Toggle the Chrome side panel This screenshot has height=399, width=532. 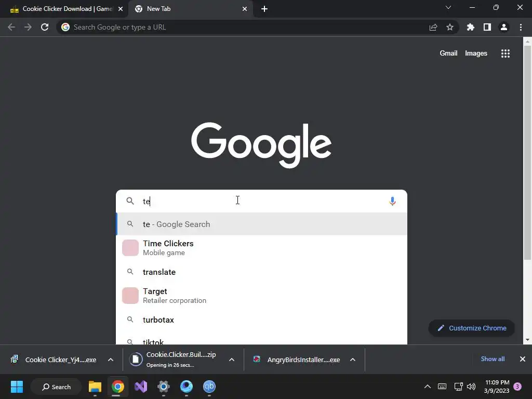(487, 27)
